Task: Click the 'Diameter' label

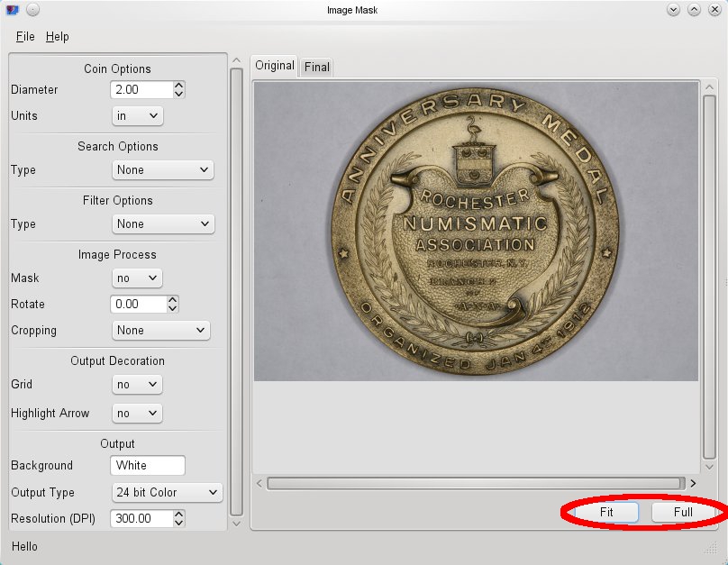Action: click(x=34, y=89)
